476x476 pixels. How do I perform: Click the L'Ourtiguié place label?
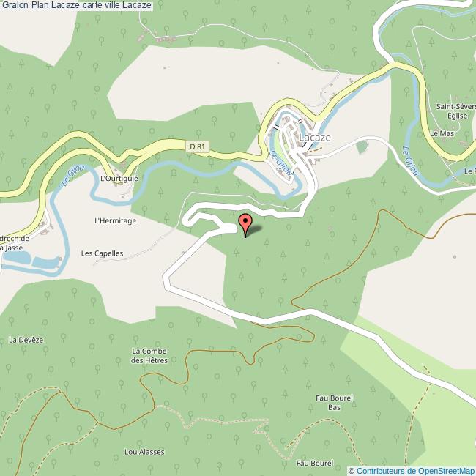[119, 178]
